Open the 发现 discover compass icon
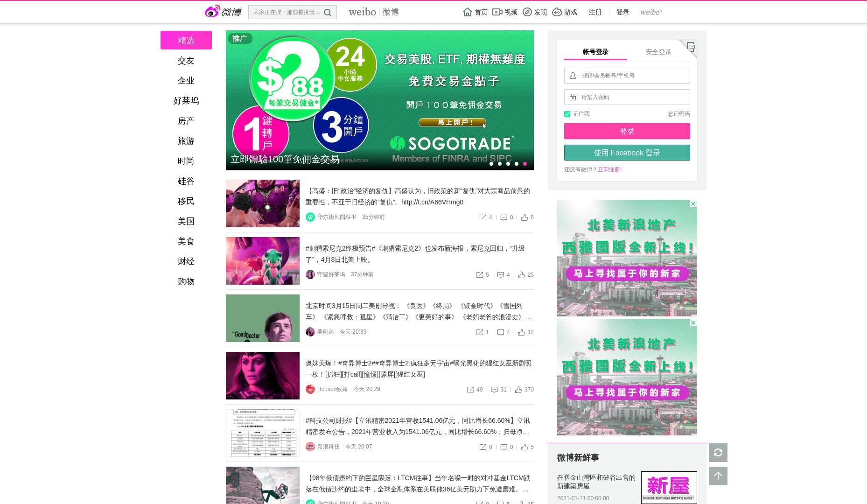The width and height of the screenshot is (867, 504). tap(527, 12)
